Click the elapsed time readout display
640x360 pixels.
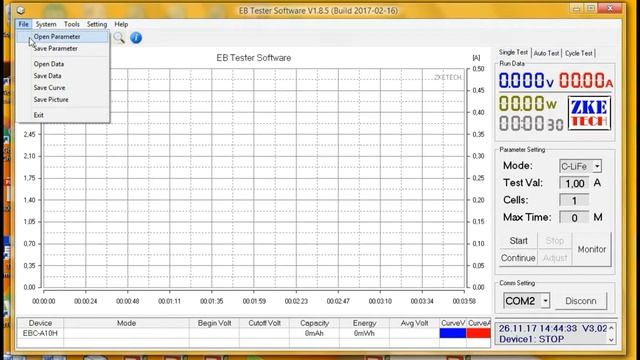point(531,123)
